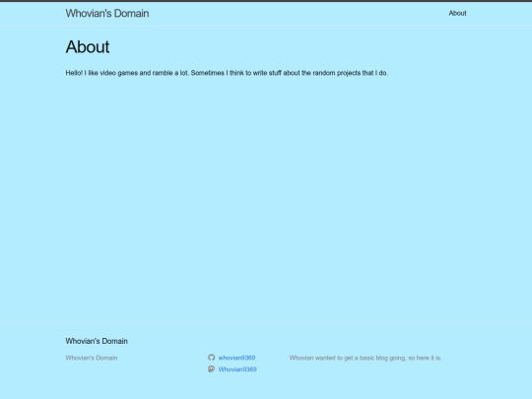The width and height of the screenshot is (532, 399).
Task: Click the gray footer text Whovian's Domain
Action: tap(92, 358)
